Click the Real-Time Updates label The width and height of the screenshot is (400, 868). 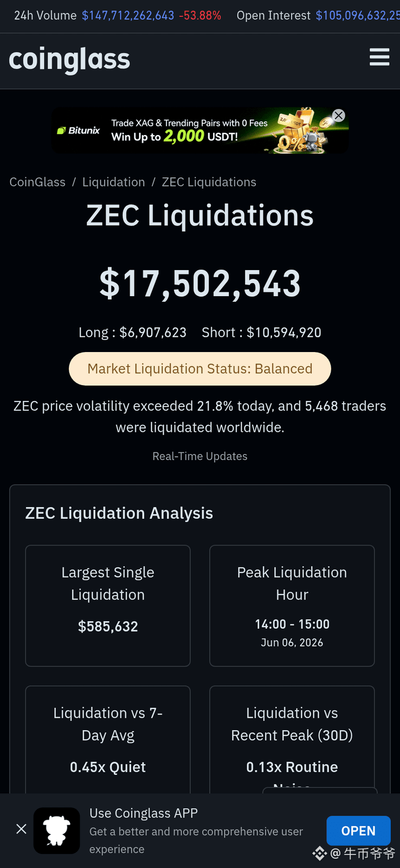click(200, 456)
